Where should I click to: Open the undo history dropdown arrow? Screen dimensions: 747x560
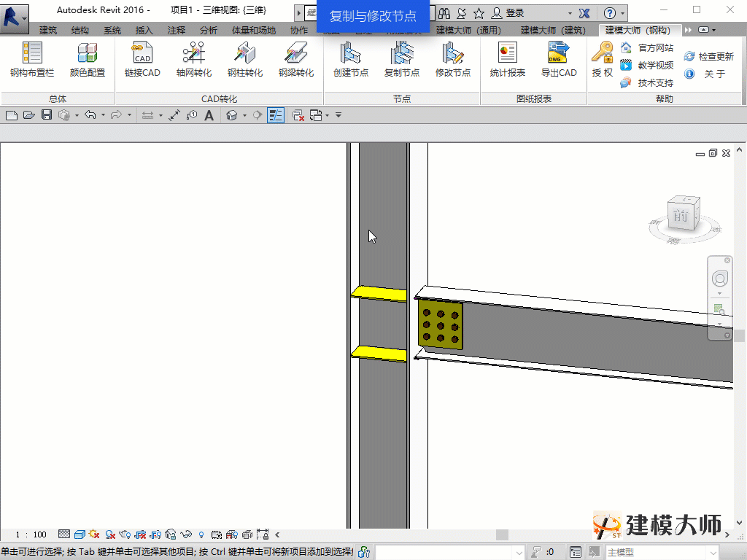pos(103,115)
